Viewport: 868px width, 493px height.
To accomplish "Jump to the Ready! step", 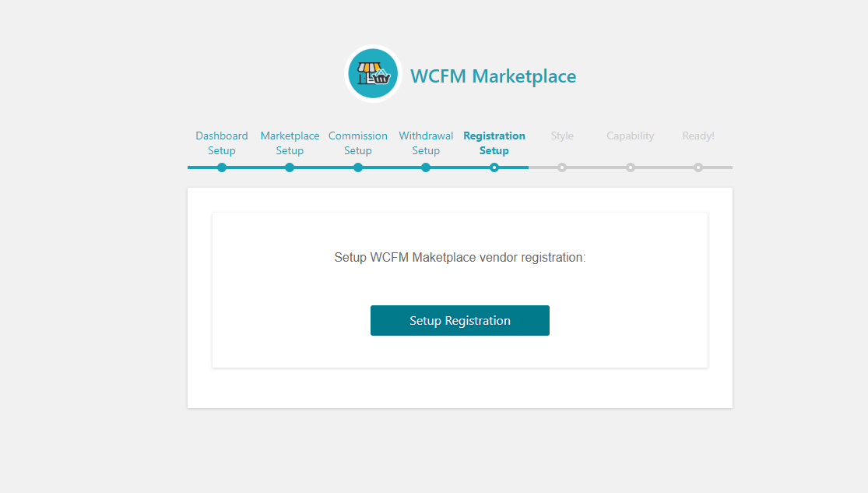I will coord(698,136).
